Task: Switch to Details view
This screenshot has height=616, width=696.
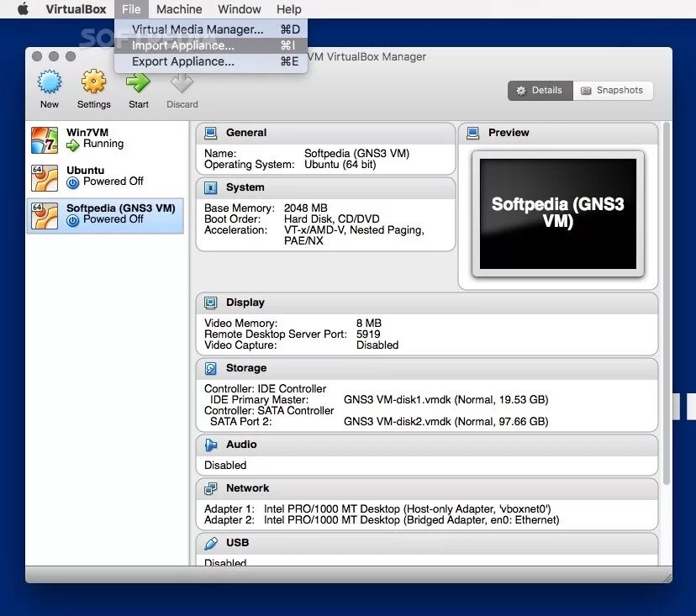Action: (x=540, y=91)
